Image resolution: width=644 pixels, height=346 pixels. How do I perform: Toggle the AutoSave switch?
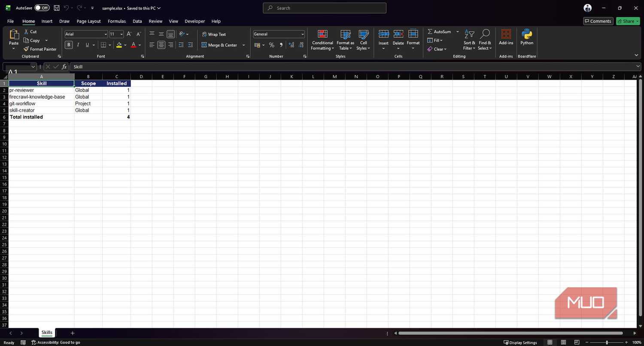pyautogui.click(x=42, y=8)
